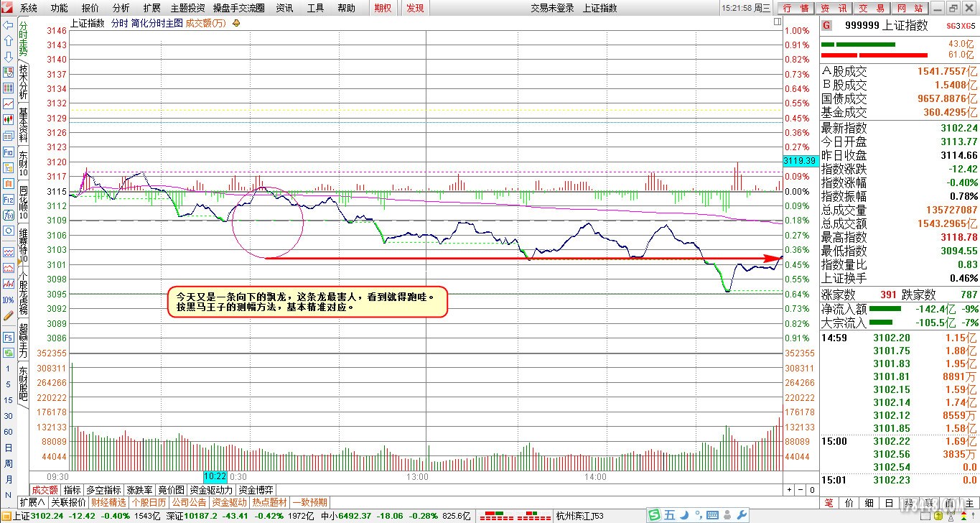
Task: Open the 分析 menu
Action: [x=121, y=8]
